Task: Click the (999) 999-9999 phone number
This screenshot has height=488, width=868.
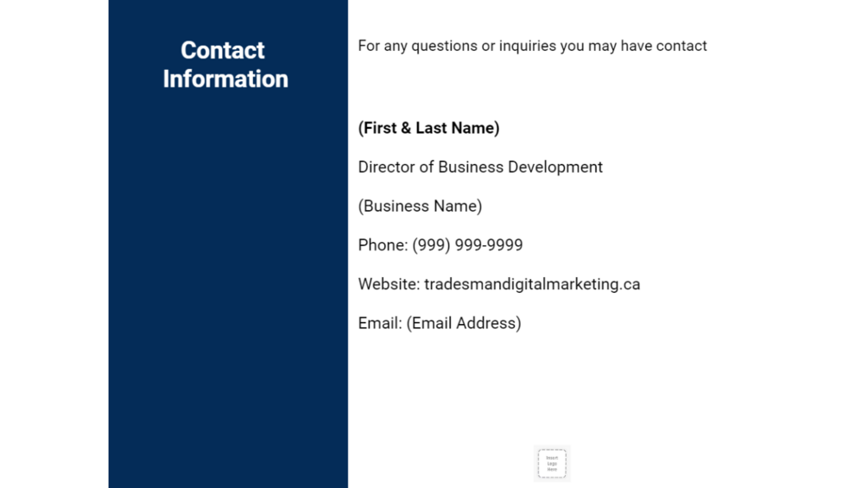Action: pos(467,245)
